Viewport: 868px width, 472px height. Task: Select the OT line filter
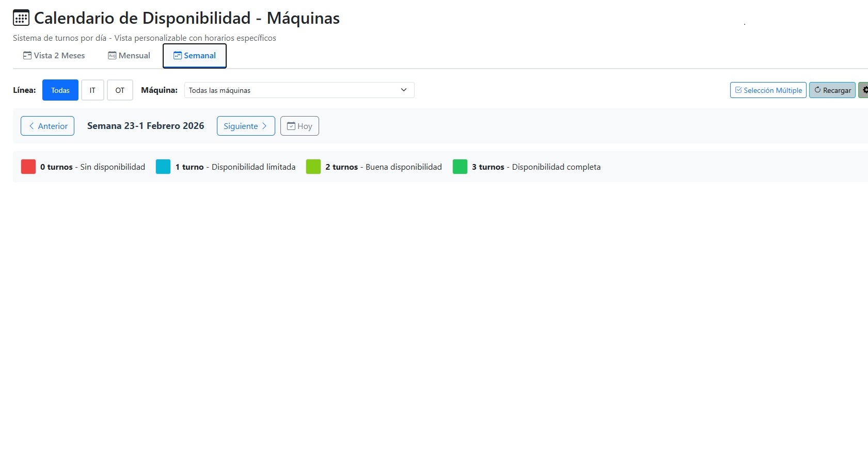coord(120,90)
